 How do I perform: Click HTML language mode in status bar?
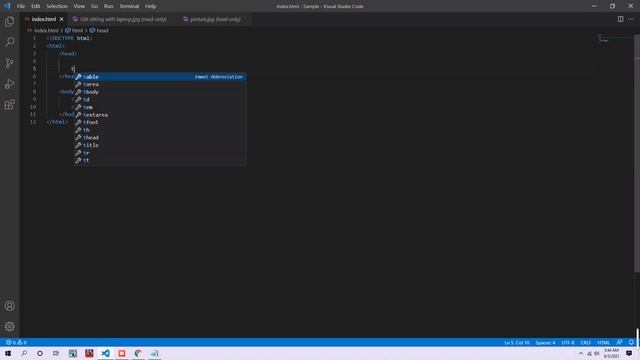click(x=603, y=342)
